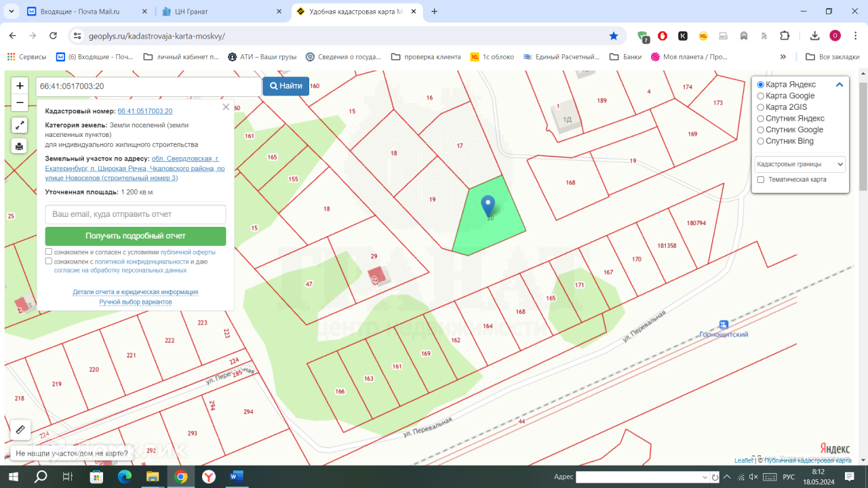Expand the hidden bookmarks chevron
Screen dimensions: 868x488
(783, 57)
